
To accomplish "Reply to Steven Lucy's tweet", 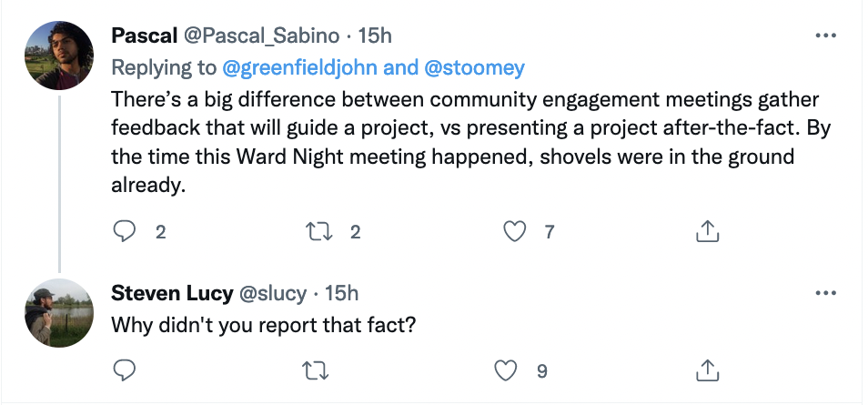I will [x=124, y=370].
